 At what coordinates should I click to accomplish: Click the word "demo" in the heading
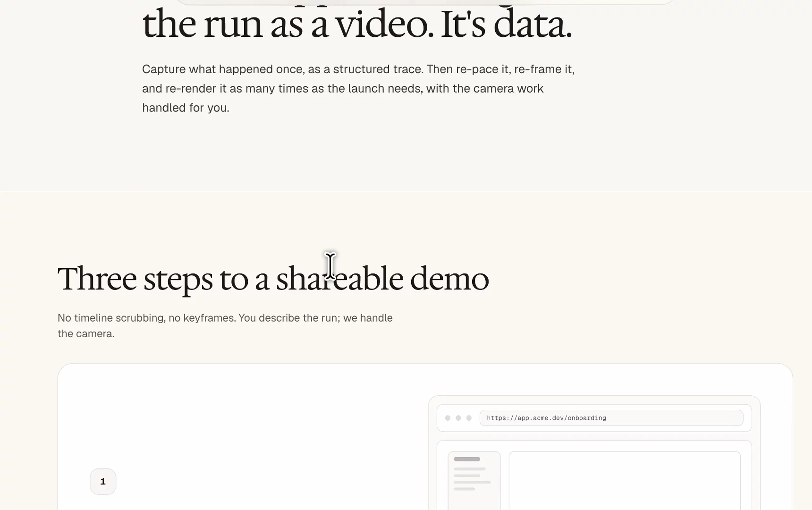[449, 279]
